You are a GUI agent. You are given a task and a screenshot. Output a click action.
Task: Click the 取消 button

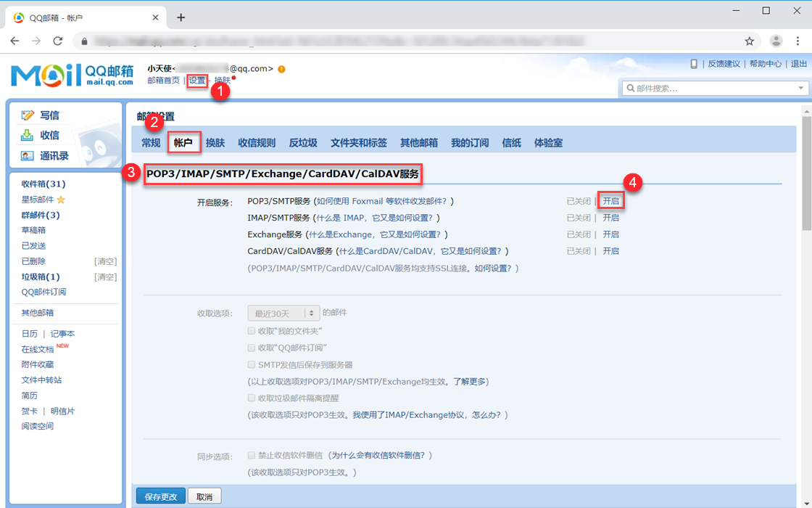point(204,496)
